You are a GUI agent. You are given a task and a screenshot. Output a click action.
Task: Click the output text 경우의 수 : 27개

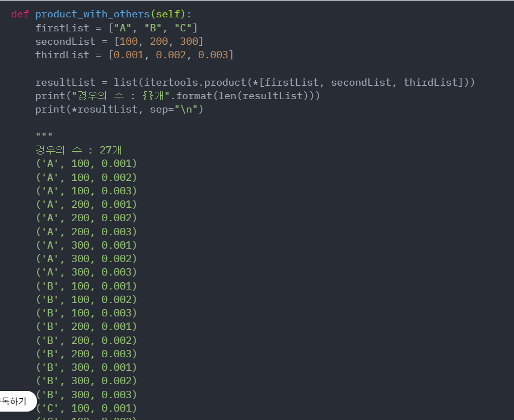click(79, 150)
